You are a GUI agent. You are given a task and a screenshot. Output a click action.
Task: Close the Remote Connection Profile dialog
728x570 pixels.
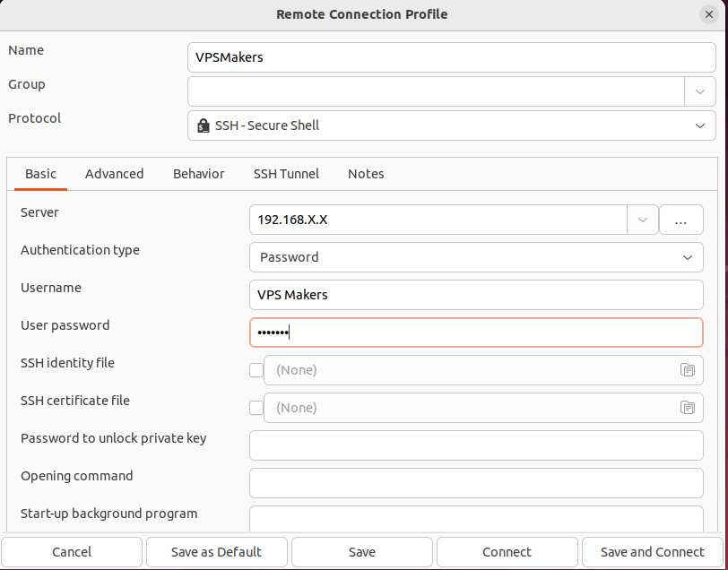pyautogui.click(x=709, y=14)
